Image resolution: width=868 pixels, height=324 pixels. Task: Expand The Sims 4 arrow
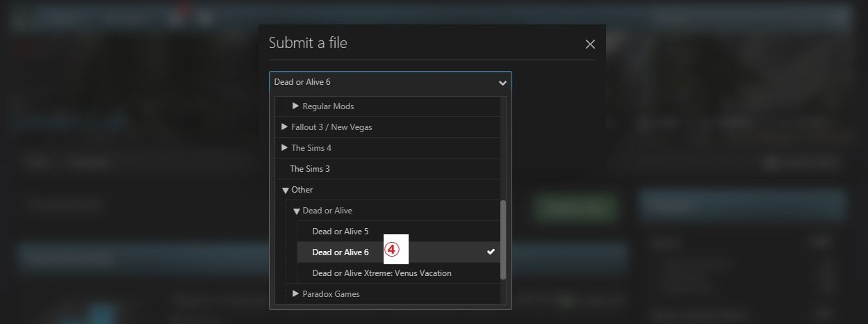pyautogui.click(x=284, y=148)
